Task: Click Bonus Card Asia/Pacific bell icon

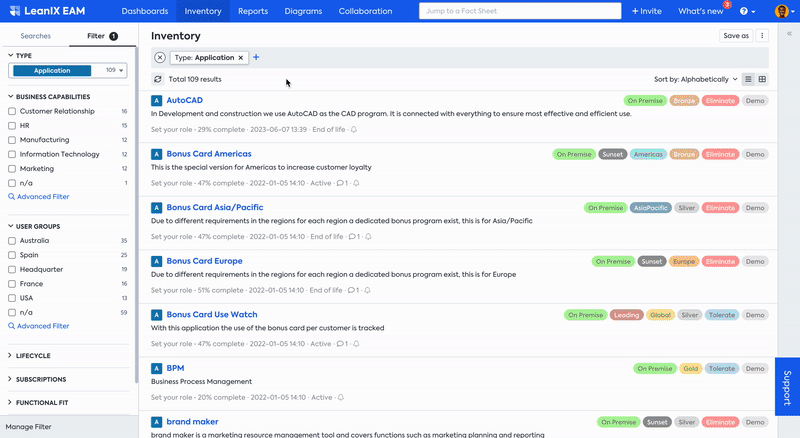Action: 368,237
